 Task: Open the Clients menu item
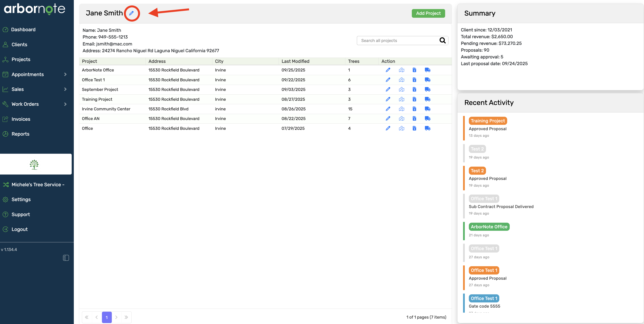coord(19,44)
